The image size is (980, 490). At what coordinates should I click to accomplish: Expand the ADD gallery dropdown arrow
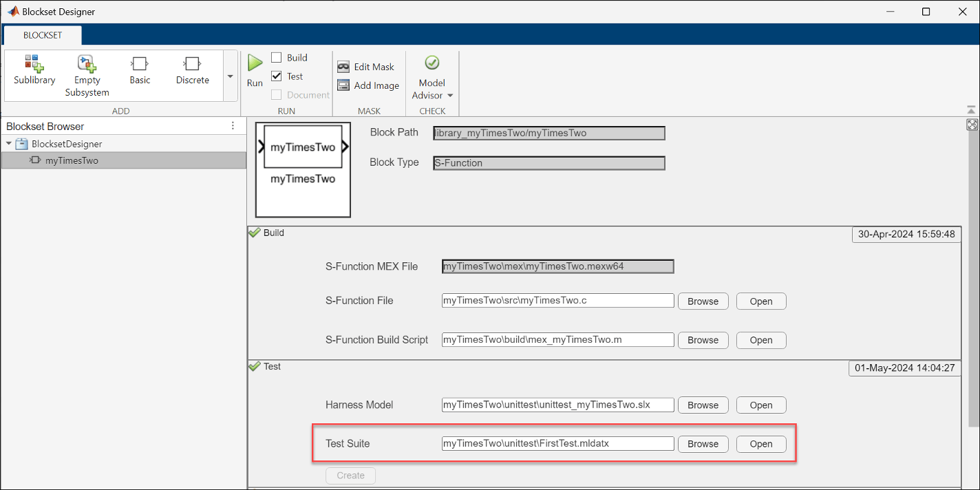click(x=231, y=76)
